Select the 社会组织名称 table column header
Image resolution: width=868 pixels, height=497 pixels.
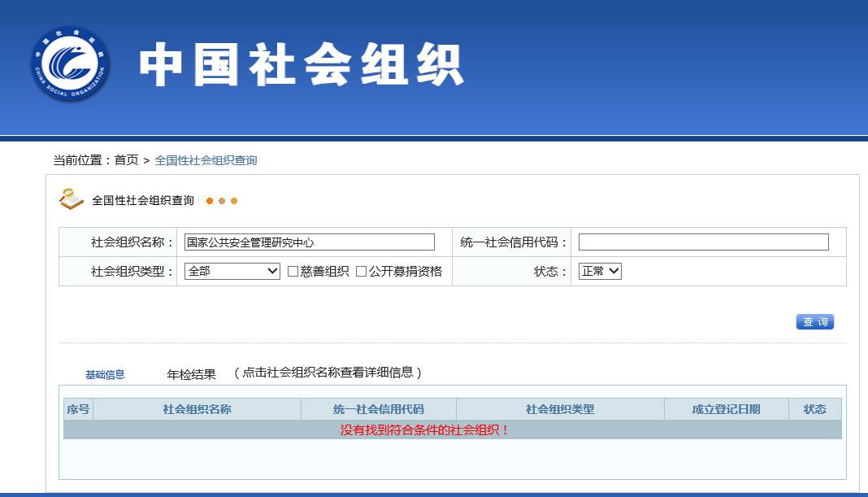pos(197,409)
